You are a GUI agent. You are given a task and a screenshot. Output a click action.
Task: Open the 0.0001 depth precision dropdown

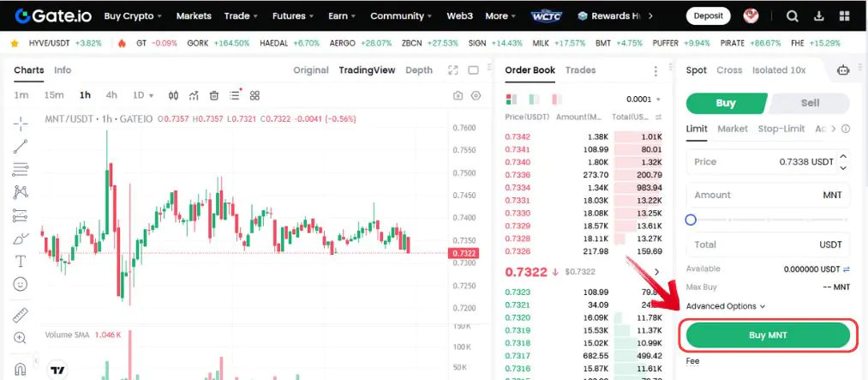click(x=644, y=100)
